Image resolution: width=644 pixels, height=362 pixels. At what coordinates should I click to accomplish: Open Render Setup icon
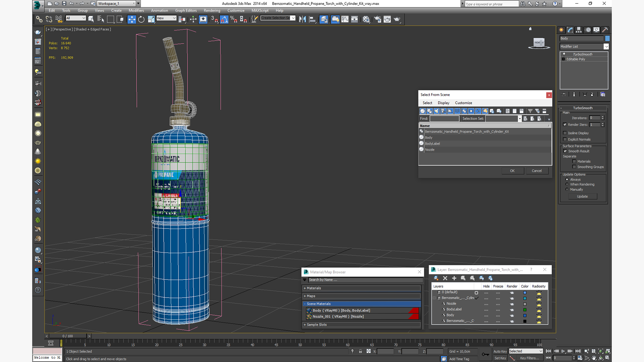(378, 19)
